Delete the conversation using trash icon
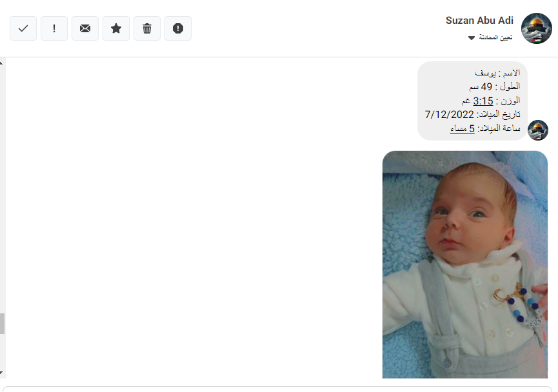Screen dimensions: 558x392 tap(147, 28)
